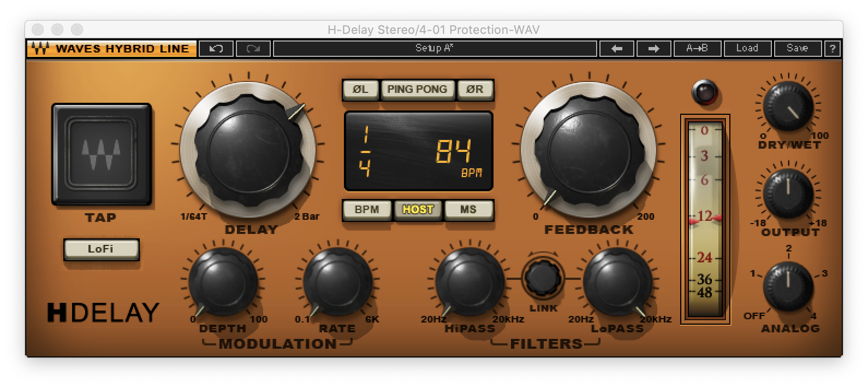Click the H DELAY logo text

pos(103,312)
